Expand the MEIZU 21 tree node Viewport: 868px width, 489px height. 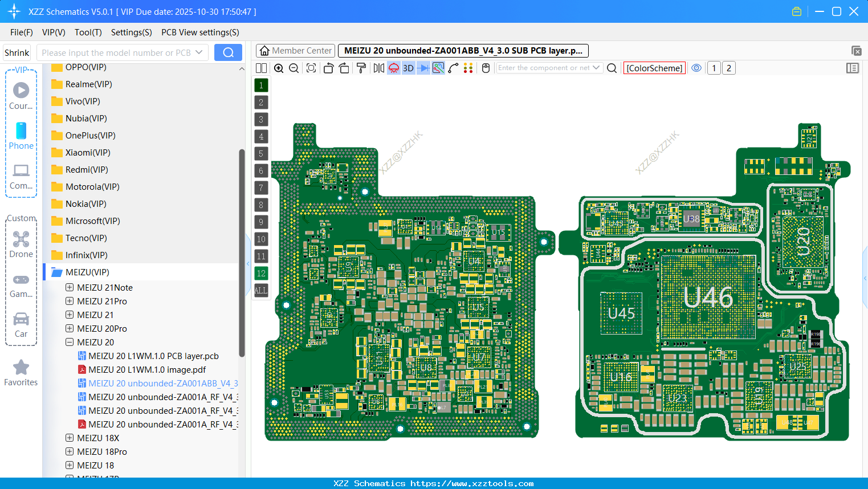[70, 315]
